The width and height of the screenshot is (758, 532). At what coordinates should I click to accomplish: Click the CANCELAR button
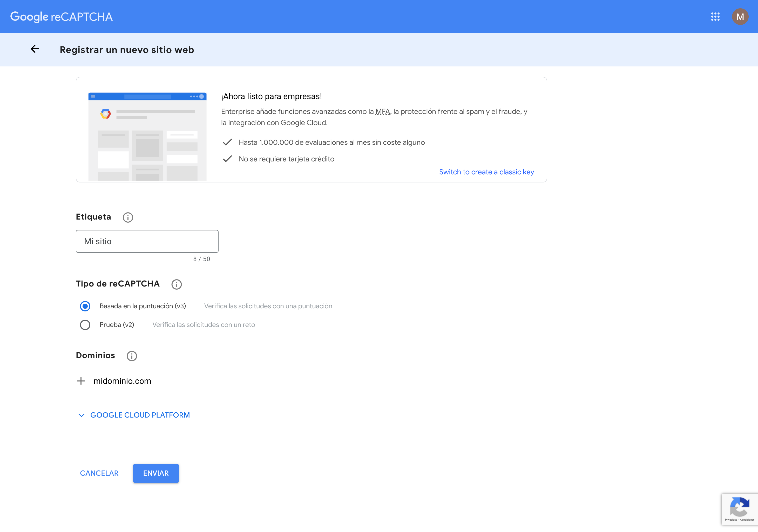100,473
